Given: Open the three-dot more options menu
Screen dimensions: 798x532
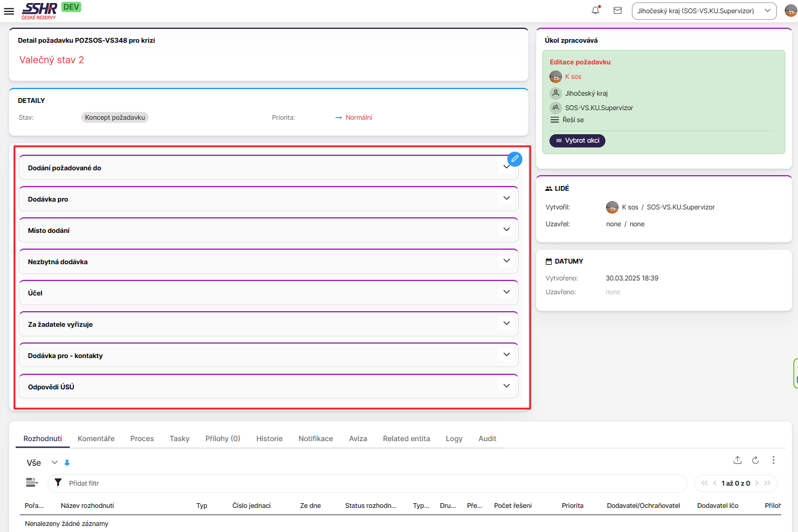Looking at the screenshot, I should [773, 460].
